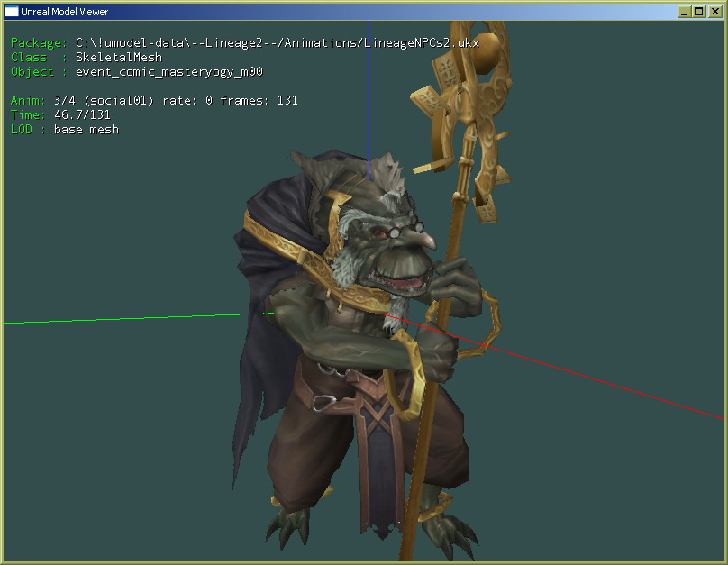
Task: Click the base mesh LOD value
Action: pos(86,130)
